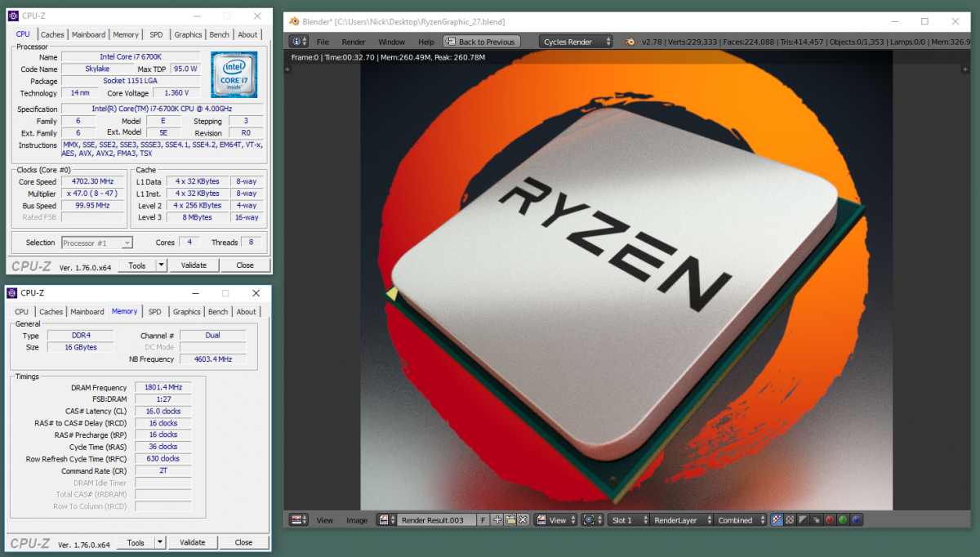Image resolution: width=980 pixels, height=557 pixels.
Task: Unlink the Render Result image with the X icon
Action: 523,520
